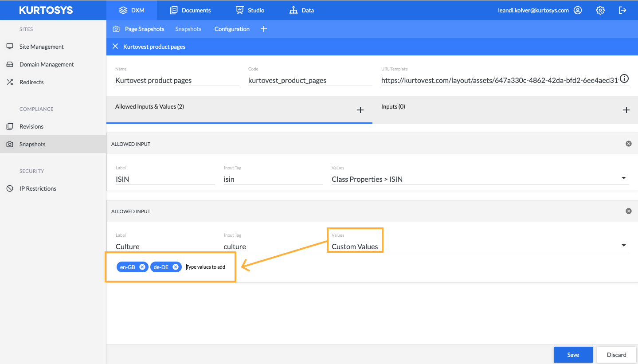The height and width of the screenshot is (364, 638).
Task: Go to Site Management
Action: pyautogui.click(x=53, y=47)
